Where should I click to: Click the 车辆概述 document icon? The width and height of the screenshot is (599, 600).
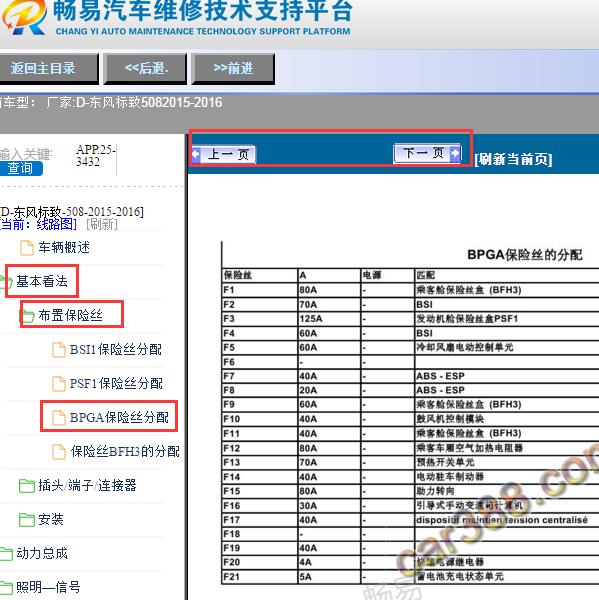point(26,248)
